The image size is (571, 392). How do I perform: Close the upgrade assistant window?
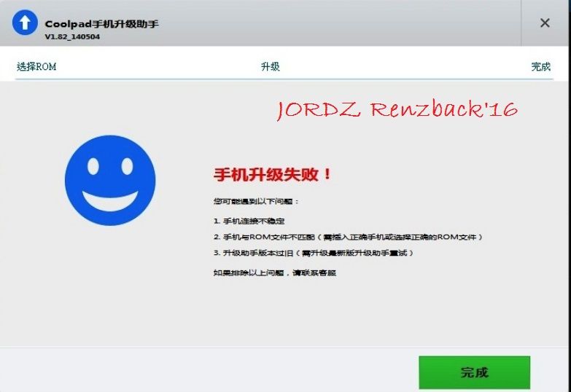[545, 23]
